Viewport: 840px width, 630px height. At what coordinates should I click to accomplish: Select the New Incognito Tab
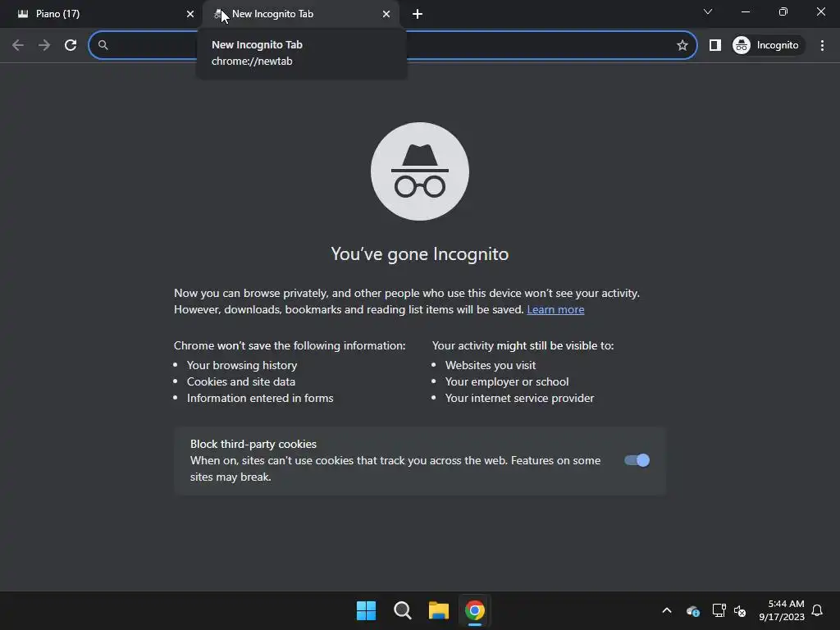pyautogui.click(x=301, y=14)
